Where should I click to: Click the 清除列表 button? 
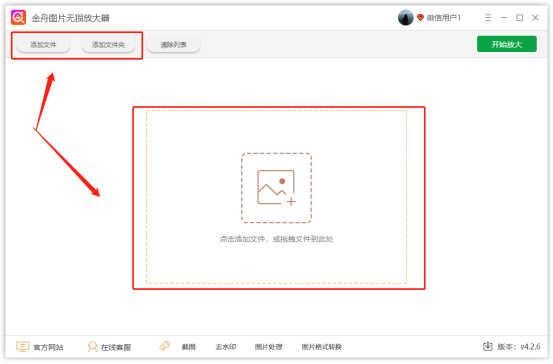tap(174, 45)
